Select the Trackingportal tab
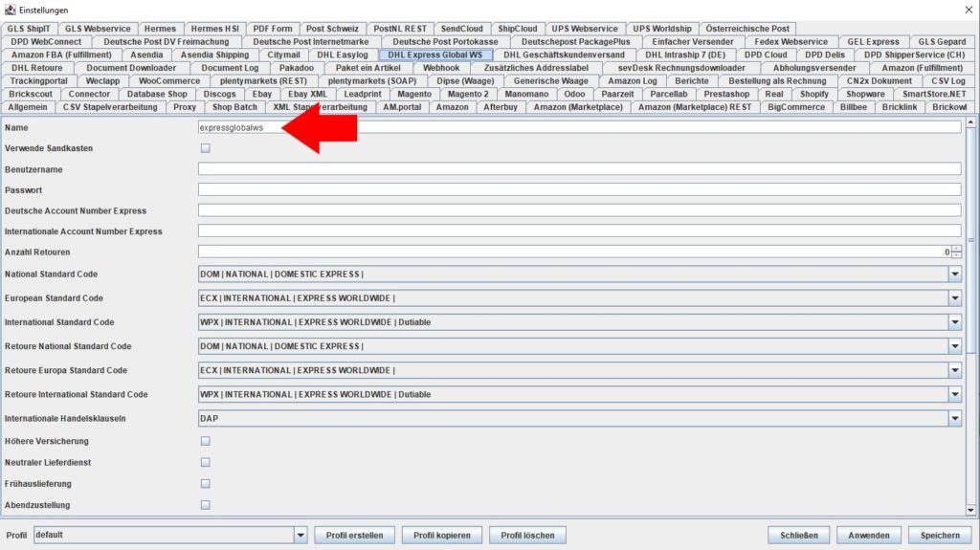Image resolution: width=980 pixels, height=550 pixels. pos(38,81)
